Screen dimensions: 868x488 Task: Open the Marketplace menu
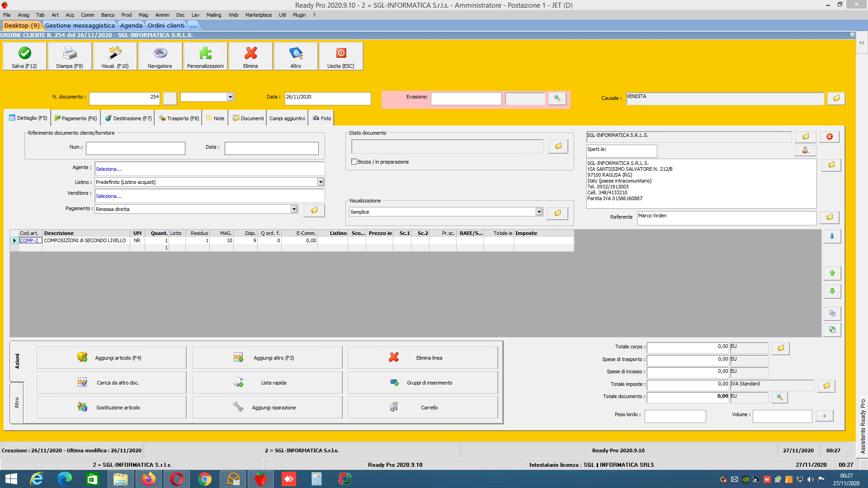[259, 15]
